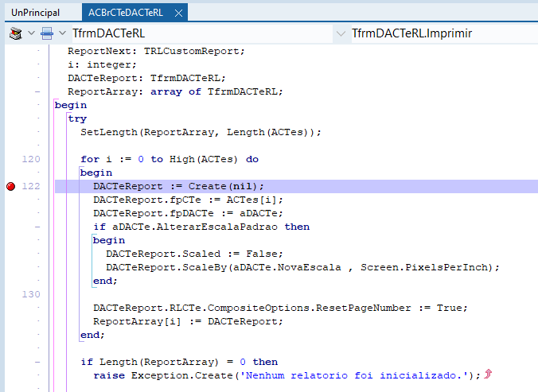This screenshot has width=538, height=392.
Task: Click 'DACTeReport.fpCTe := ACTes[i];' line
Action: click(x=188, y=200)
